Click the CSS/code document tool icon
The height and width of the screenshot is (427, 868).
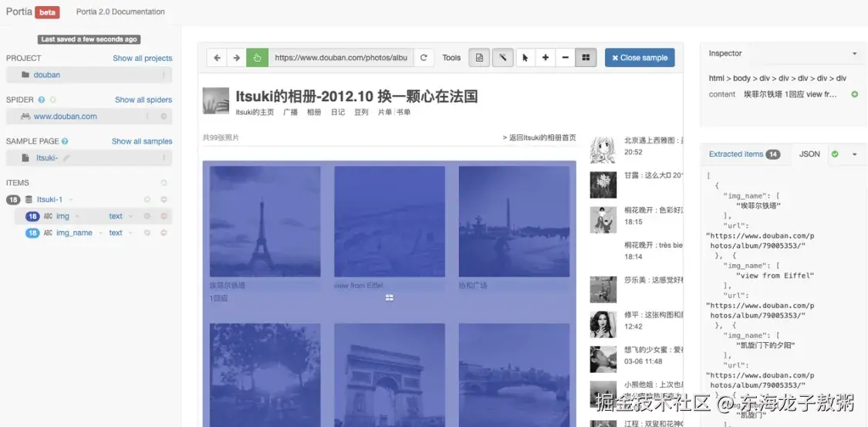coord(479,58)
